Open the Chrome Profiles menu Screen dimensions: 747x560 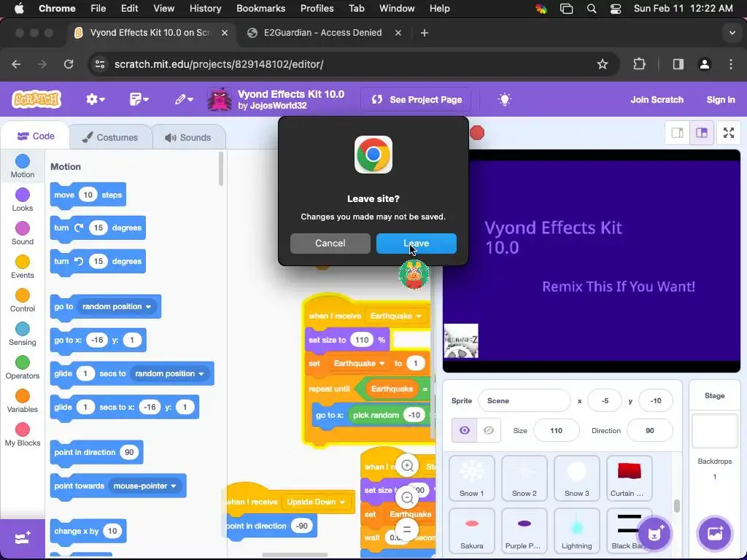317,8
